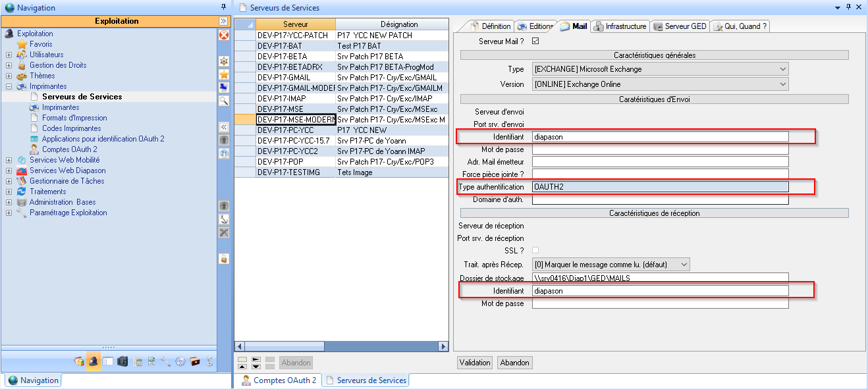The image size is (868, 389).
Task: Click the yellow star favorites icon in strip
Action: coord(223,74)
